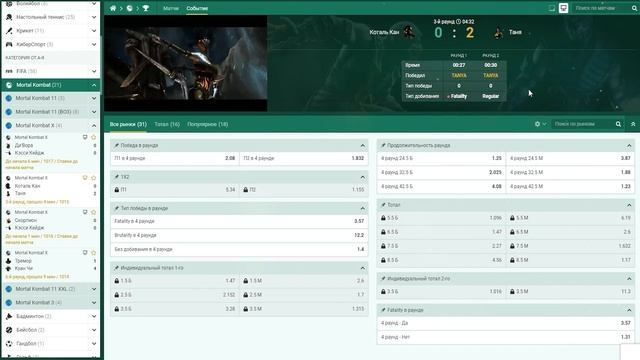Collapse the 1X2 market section

[362, 177]
